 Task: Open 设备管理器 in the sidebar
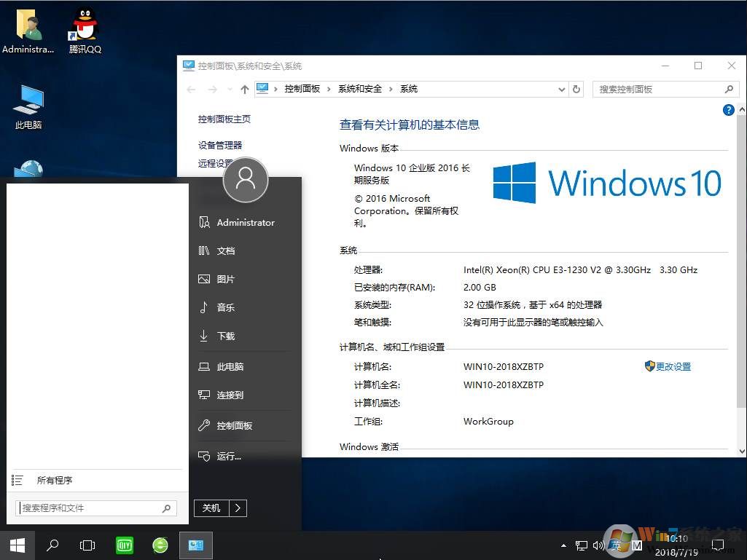220,145
